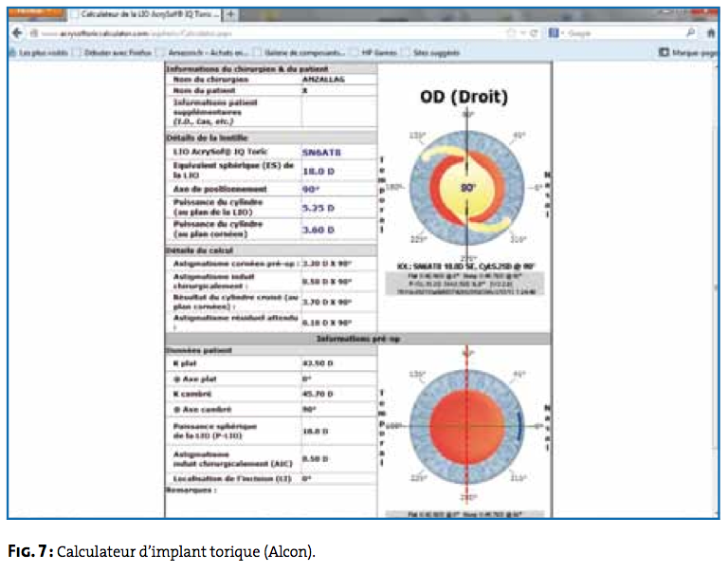
Task: Click the SN6AT8 lens model value
Action: click(x=321, y=153)
